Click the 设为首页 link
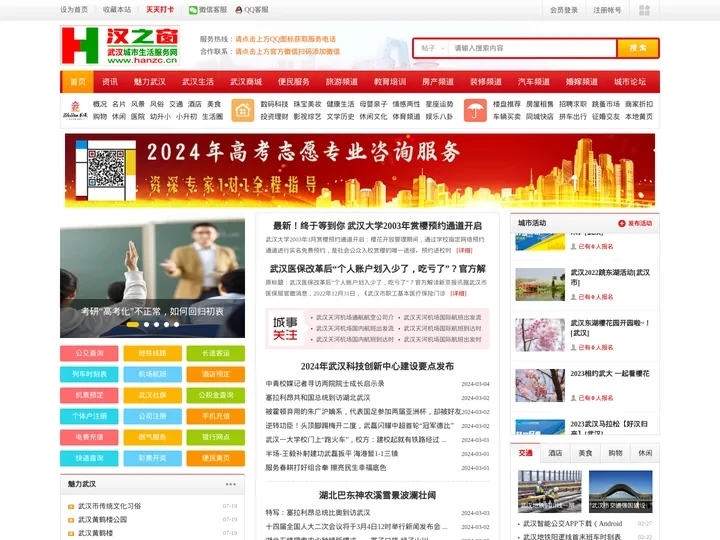This screenshot has width=720, height=540. (73, 10)
